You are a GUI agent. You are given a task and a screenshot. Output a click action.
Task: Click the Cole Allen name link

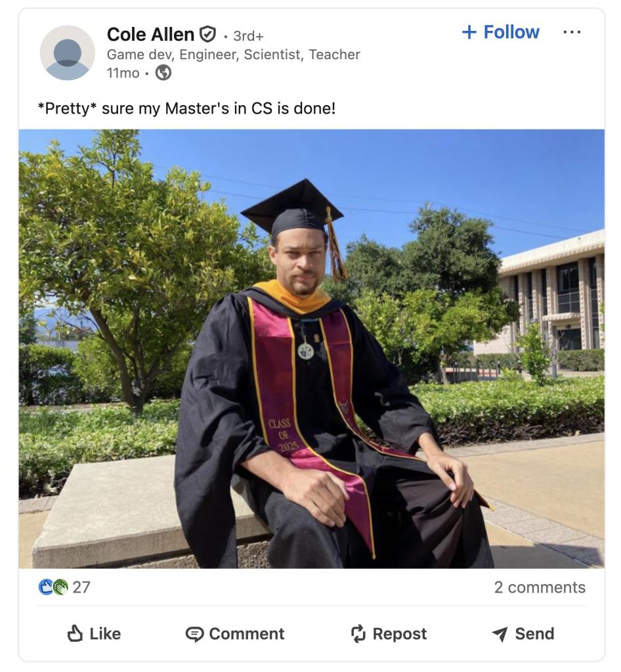tap(150, 34)
